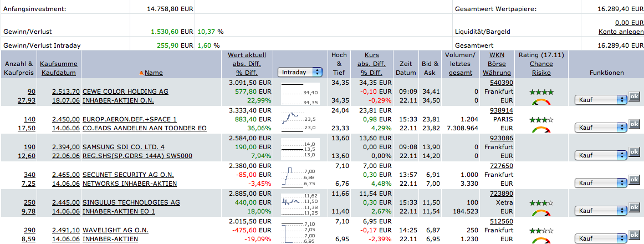Screen dimensions: 644x244
Task: Click the Singulus Technologies star rating
Action: [540, 203]
